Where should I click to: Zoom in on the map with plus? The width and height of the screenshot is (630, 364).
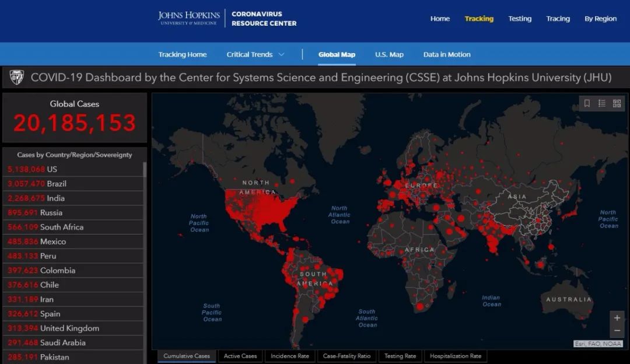[617, 318]
